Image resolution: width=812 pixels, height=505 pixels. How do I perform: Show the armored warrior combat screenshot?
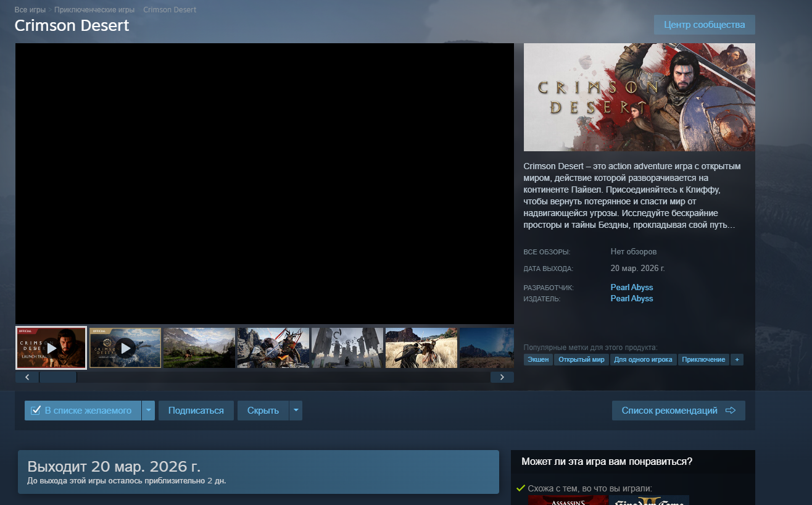273,348
